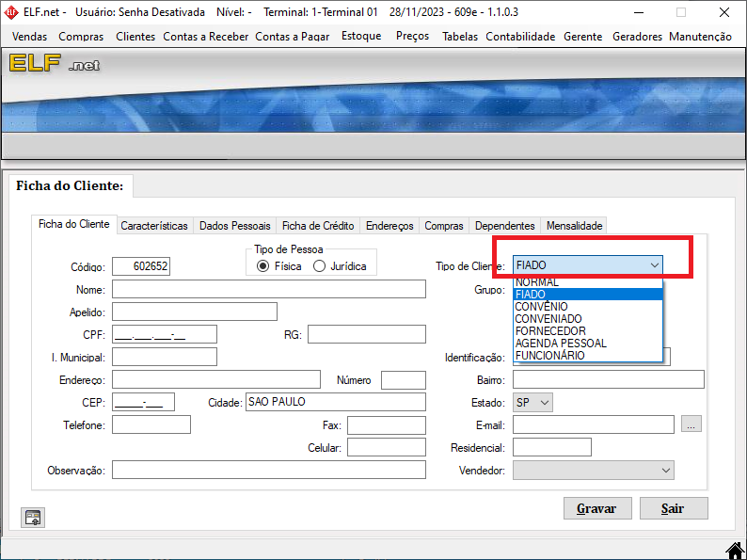Open the Preços menu
Viewport: 747px width, 560px height.
(x=412, y=36)
